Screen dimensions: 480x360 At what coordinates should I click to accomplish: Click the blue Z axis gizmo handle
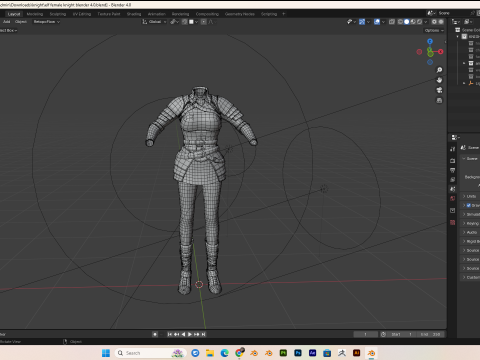coord(430,41)
